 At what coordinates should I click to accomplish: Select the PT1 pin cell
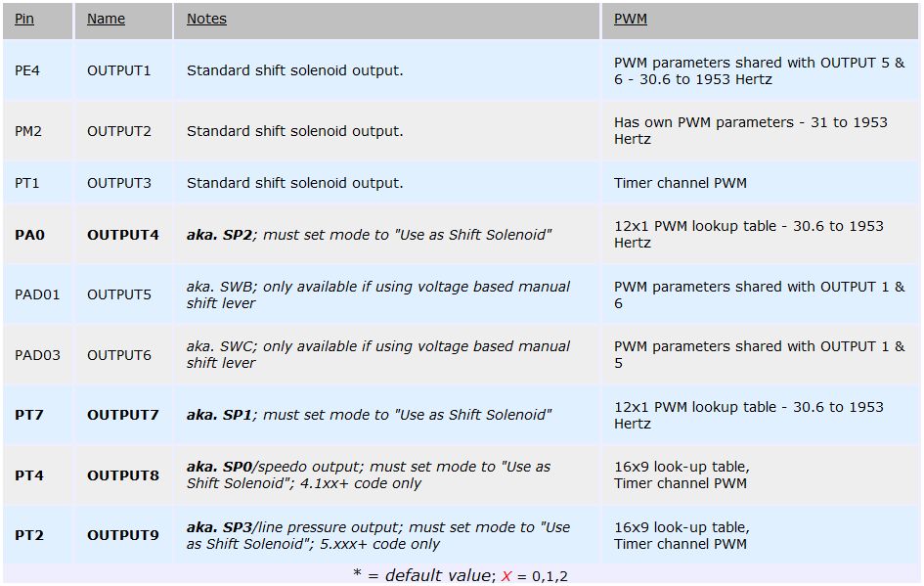[27, 183]
